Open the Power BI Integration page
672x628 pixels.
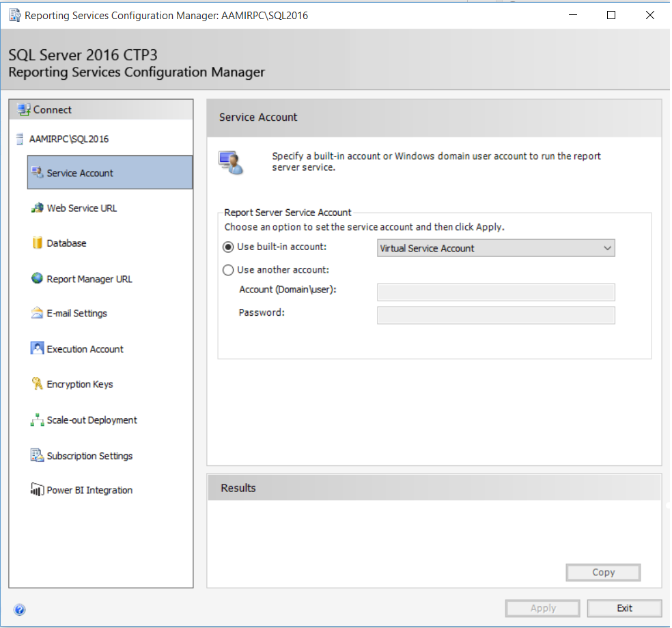89,490
